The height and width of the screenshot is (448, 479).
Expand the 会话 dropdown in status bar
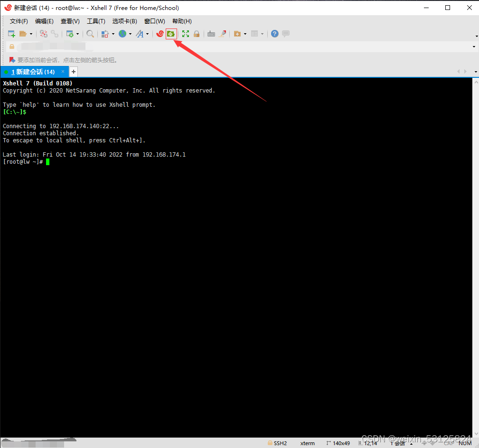click(x=411, y=443)
